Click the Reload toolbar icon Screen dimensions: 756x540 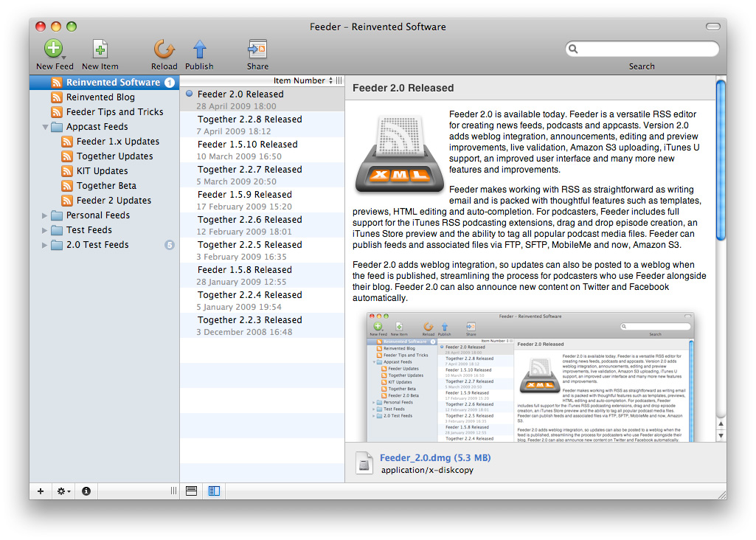(164, 49)
